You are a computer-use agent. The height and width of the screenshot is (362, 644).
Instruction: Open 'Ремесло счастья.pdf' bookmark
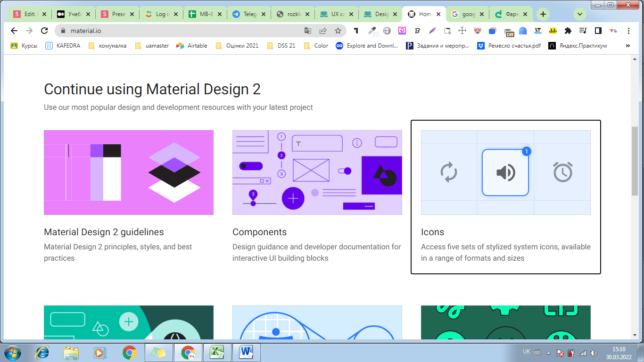point(509,46)
